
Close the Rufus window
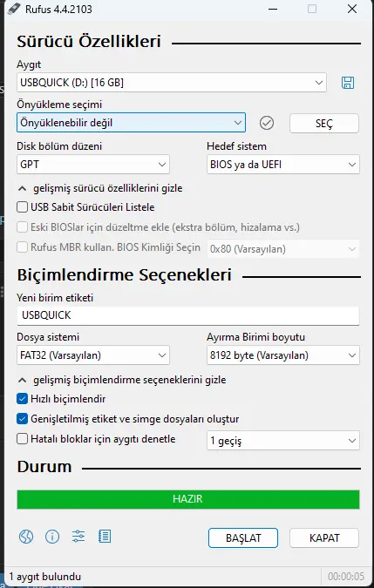[352, 9]
